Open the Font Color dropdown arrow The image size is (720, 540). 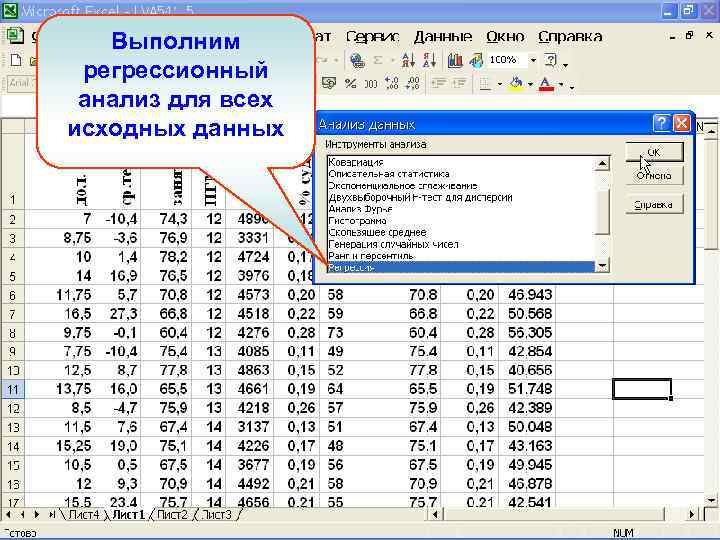coord(561,84)
